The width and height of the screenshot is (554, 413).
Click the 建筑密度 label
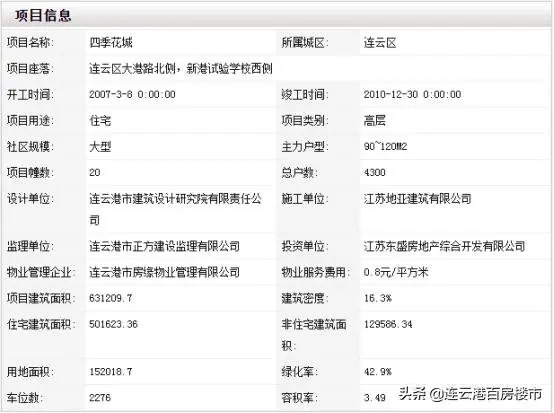pos(305,299)
